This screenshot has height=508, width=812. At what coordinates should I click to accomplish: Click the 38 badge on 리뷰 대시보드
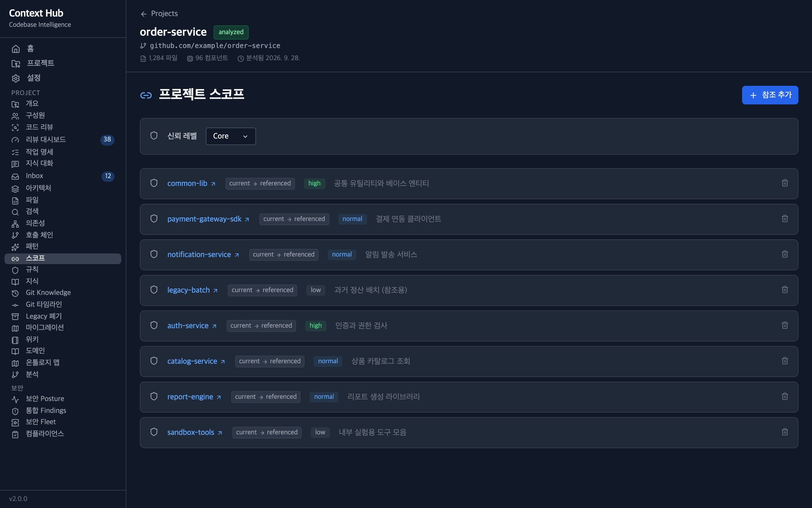click(x=107, y=140)
